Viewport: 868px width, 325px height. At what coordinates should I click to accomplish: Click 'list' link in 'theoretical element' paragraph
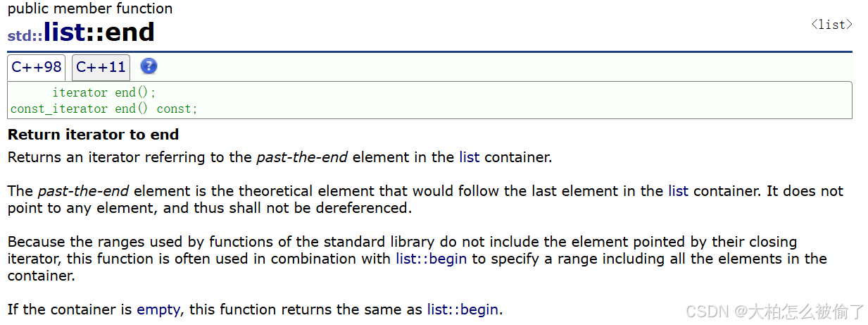(678, 191)
